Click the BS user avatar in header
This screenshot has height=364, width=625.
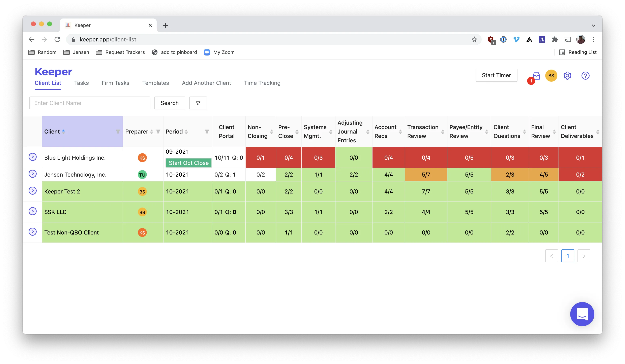pyautogui.click(x=551, y=76)
